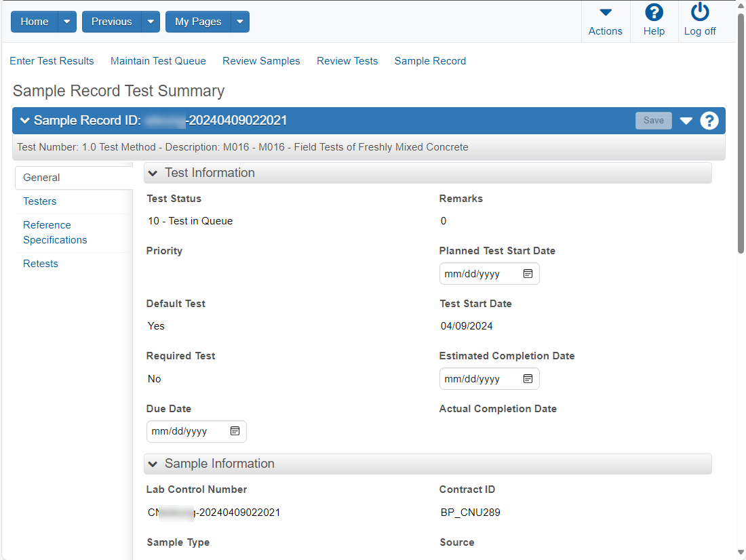
Task: Collapse the Sample Information section
Action: pos(153,464)
